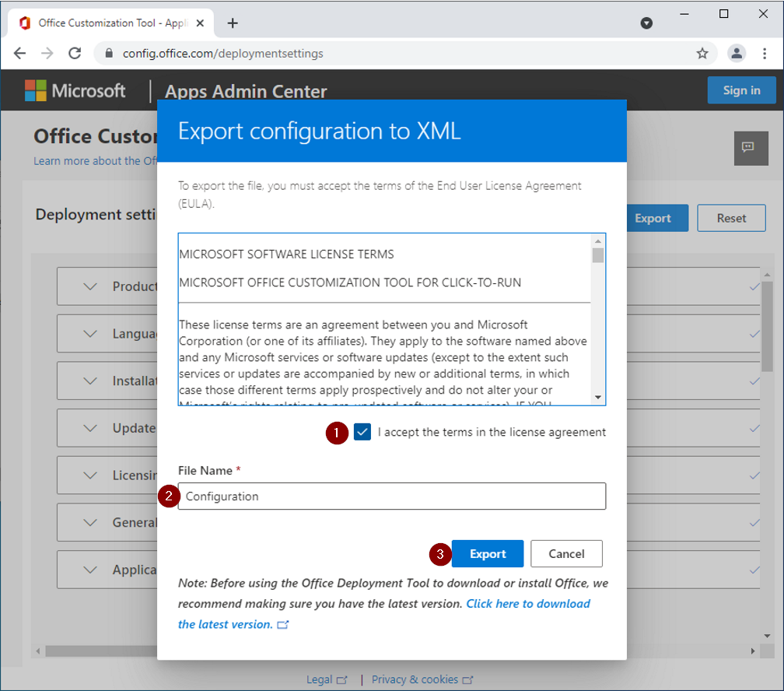This screenshot has height=691, width=784.
Task: Select the Office Customization Tool browser tab
Action: 111,23
